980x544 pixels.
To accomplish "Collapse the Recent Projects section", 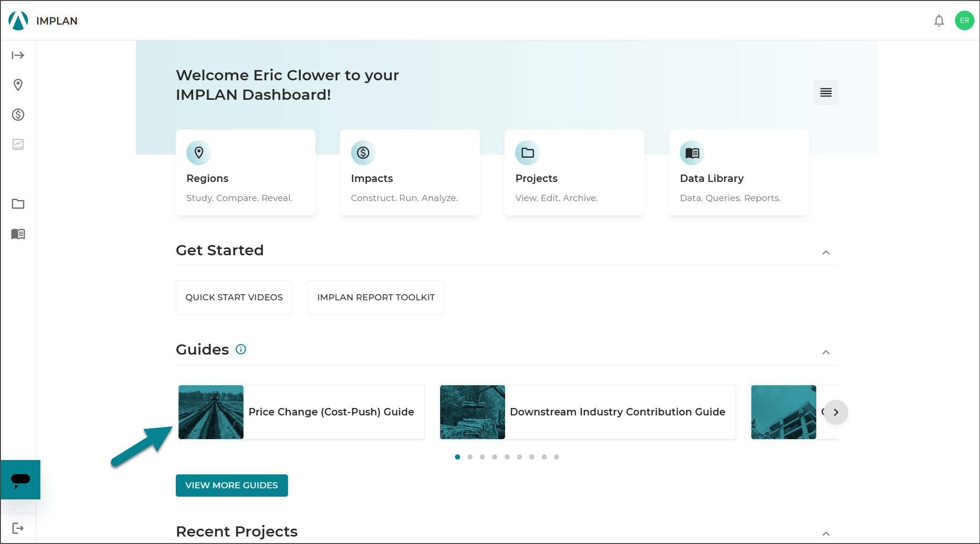I will coord(826,534).
